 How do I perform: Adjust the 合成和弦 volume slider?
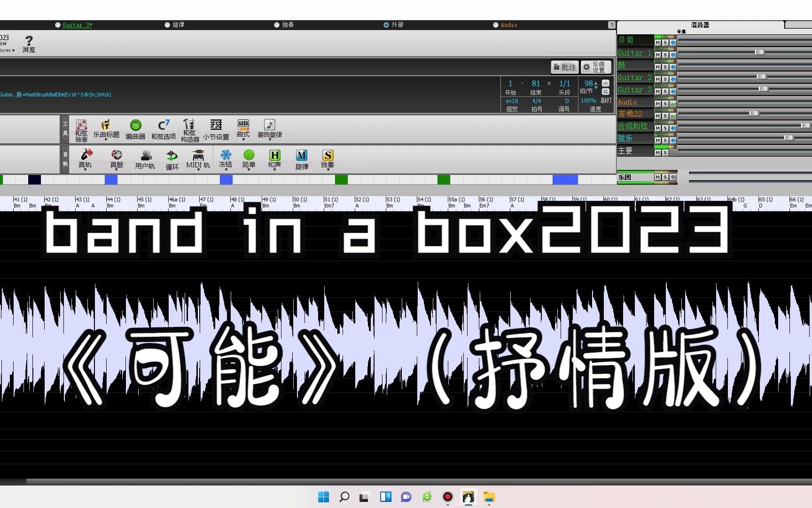coord(805,126)
